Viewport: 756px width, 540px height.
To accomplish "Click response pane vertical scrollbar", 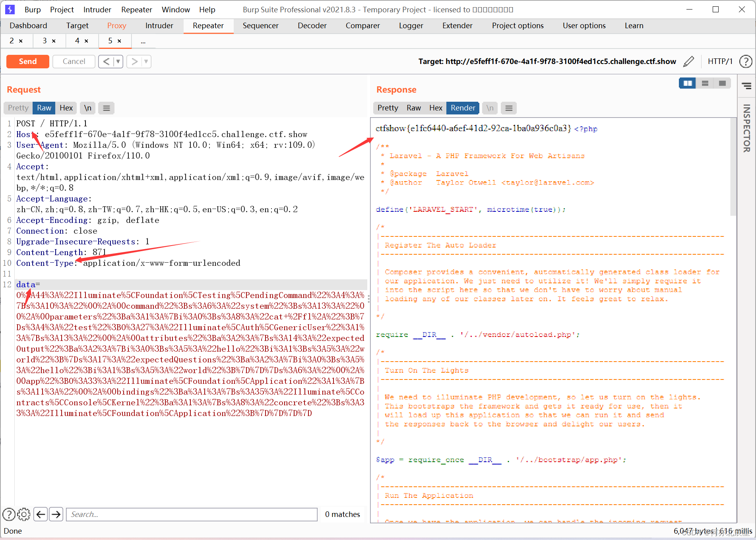I will coord(733,167).
